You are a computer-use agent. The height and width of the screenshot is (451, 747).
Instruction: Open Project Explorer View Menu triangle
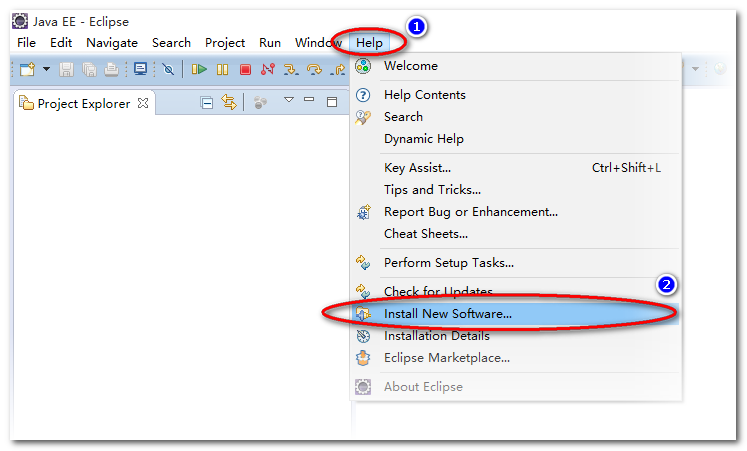[x=289, y=100]
